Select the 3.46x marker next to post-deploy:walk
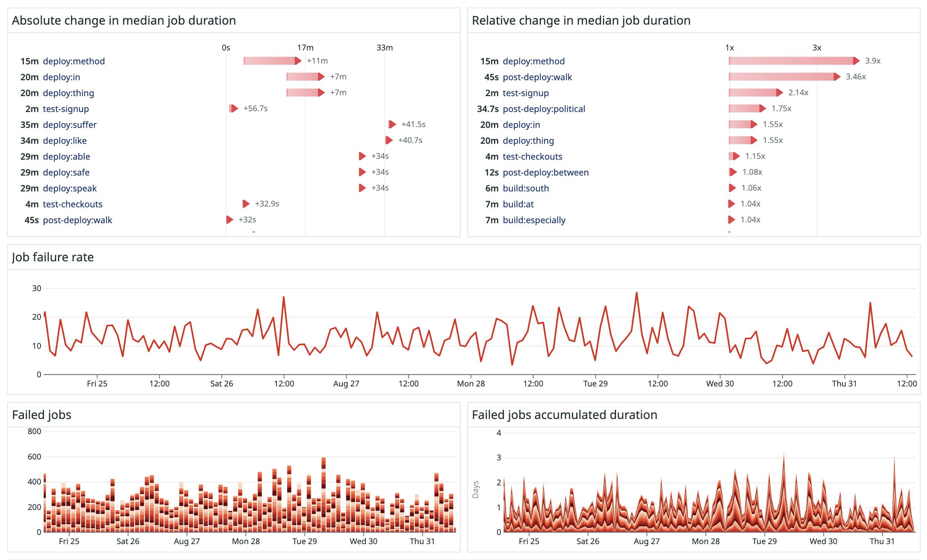927x560 pixels. coord(836,77)
